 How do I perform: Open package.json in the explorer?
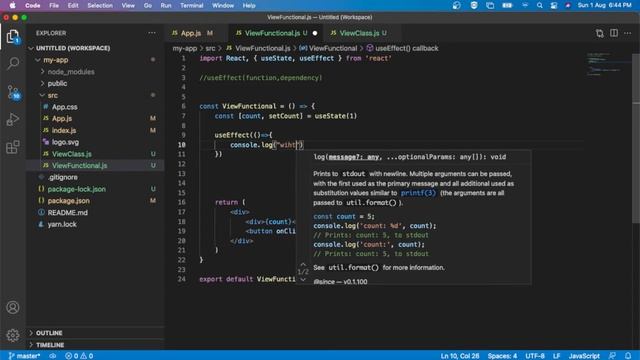(69, 201)
